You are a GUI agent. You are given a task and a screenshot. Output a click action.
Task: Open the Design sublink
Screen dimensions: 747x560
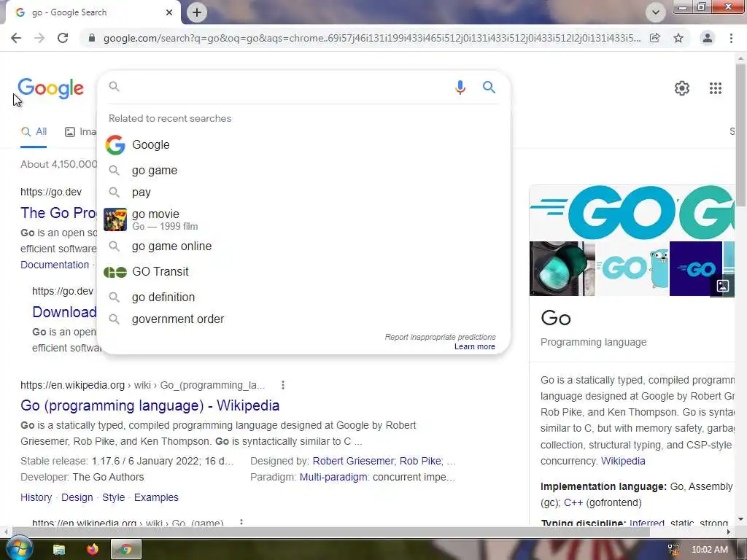click(x=77, y=497)
